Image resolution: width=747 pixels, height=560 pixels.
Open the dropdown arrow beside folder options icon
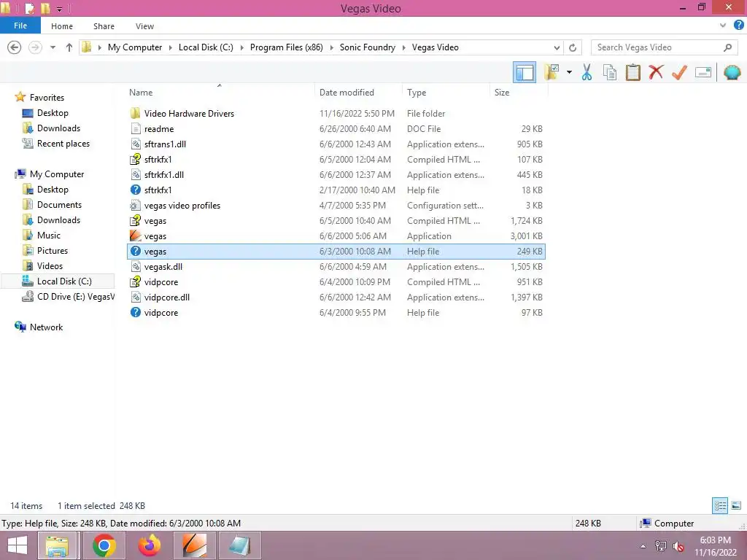tap(569, 72)
